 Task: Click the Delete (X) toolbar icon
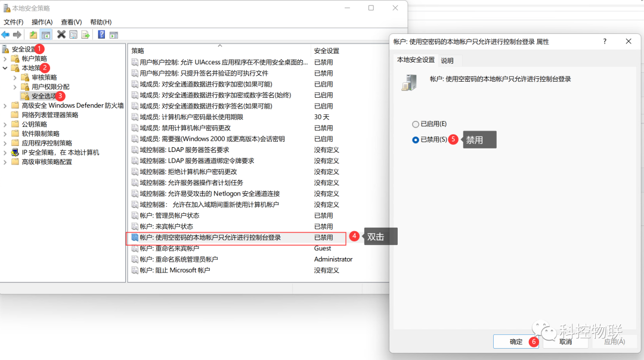61,34
